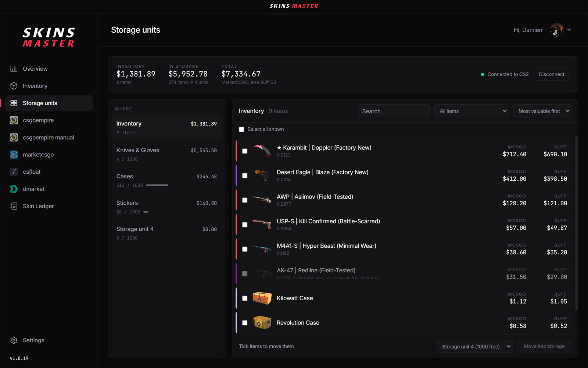Click Move into storage button
This screenshot has width=588, height=368.
pyautogui.click(x=544, y=346)
